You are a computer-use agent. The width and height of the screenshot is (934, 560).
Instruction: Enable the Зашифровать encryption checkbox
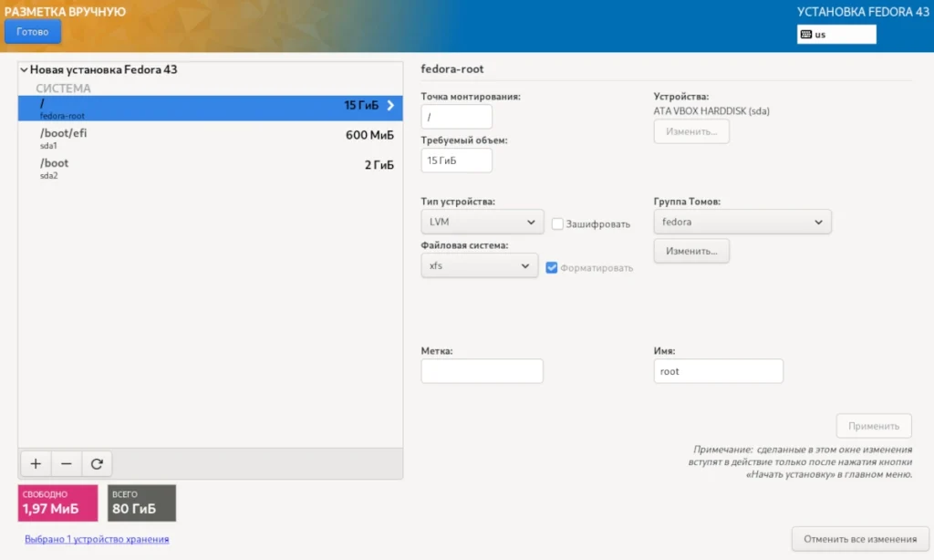pyautogui.click(x=557, y=224)
